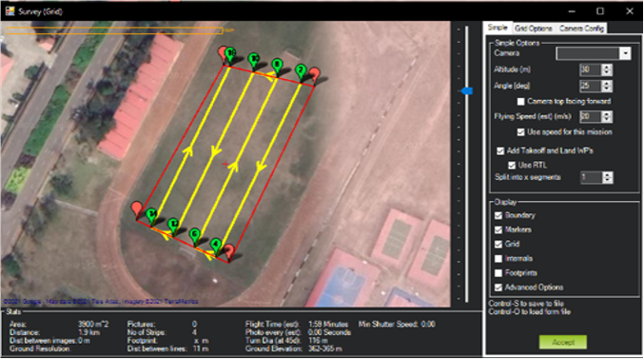The height and width of the screenshot is (360, 644).
Task: Switch to the Grid Options tab
Action: click(x=533, y=29)
